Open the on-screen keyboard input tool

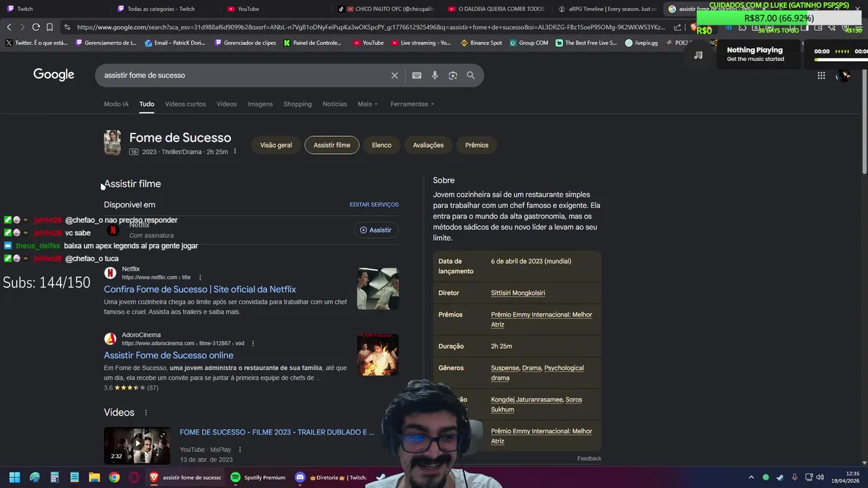416,75
